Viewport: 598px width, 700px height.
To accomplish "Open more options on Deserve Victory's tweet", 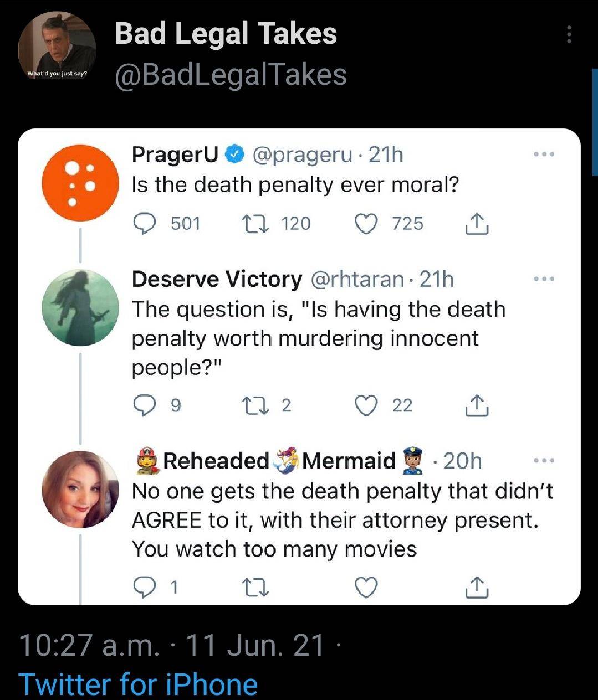I will (544, 279).
